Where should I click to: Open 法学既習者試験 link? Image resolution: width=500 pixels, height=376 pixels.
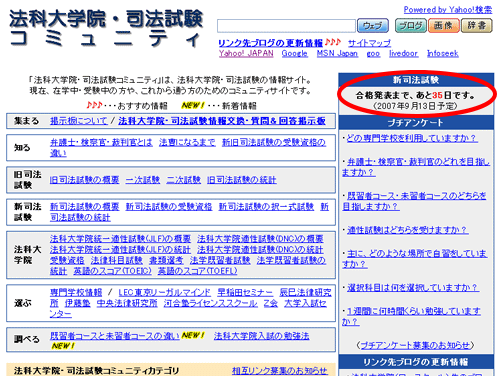pos(220,260)
